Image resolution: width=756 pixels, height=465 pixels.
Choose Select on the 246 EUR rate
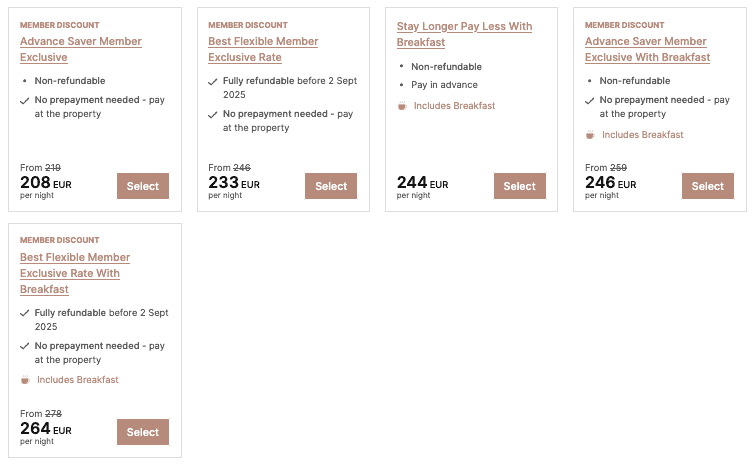tap(707, 186)
